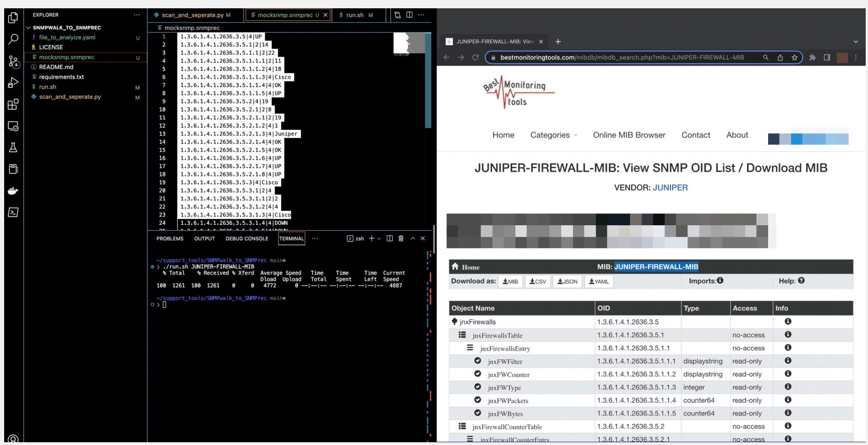Toggle maximize panel size chevron
868x445 pixels.
pyautogui.click(x=412, y=238)
